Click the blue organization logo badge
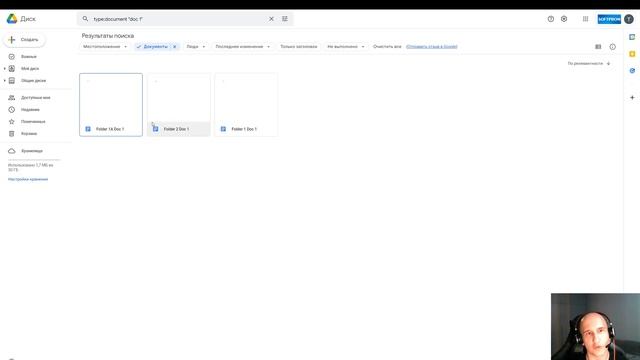Image resolution: width=640 pixels, height=360 pixels. 609,19
